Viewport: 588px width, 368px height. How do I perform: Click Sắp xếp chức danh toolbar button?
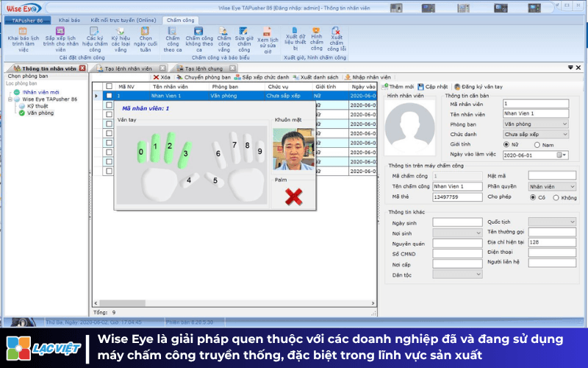pos(262,77)
